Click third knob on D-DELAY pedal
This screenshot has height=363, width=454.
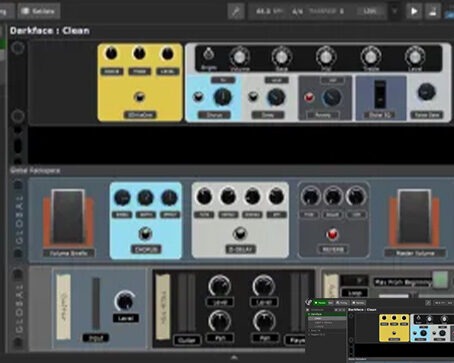pos(252,196)
